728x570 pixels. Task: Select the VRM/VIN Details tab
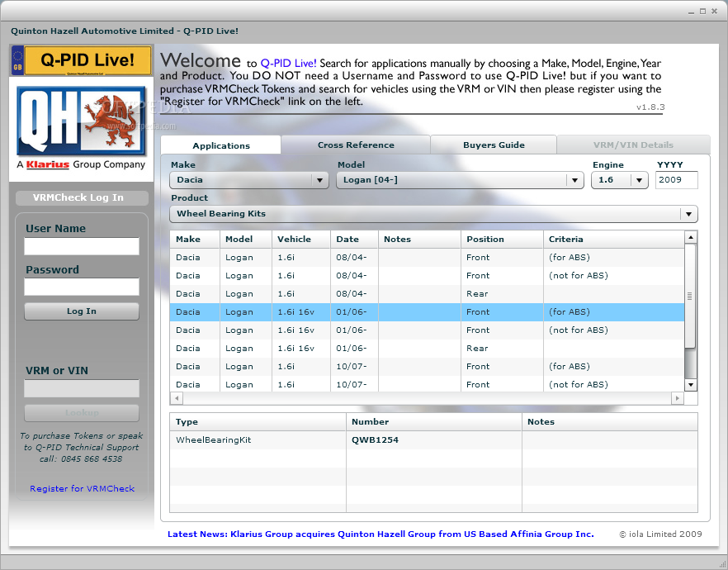point(633,145)
